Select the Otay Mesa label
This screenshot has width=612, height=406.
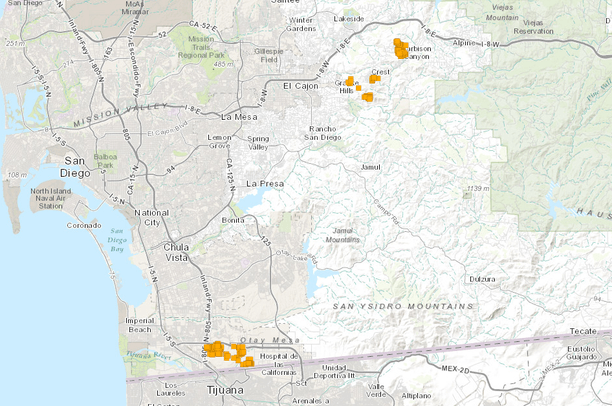click(270, 340)
